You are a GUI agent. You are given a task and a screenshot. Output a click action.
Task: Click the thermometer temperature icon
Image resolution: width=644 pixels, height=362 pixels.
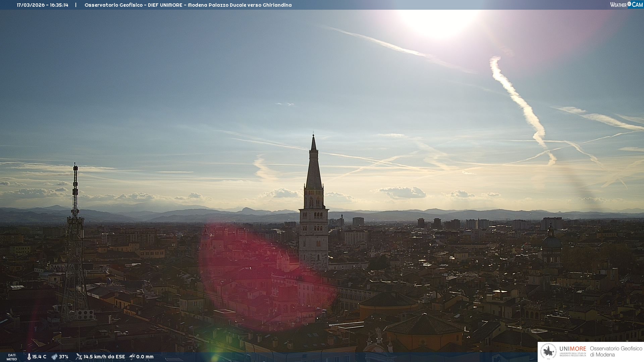[29, 357]
